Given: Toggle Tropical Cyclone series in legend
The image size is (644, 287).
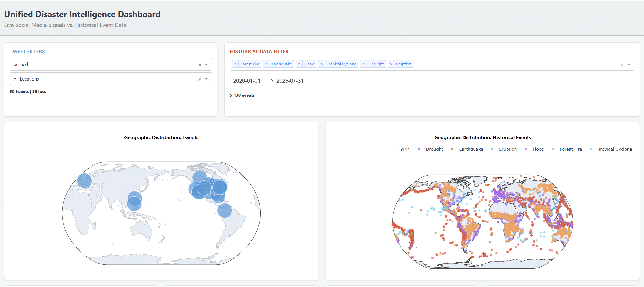Looking at the screenshot, I should tap(615, 149).
